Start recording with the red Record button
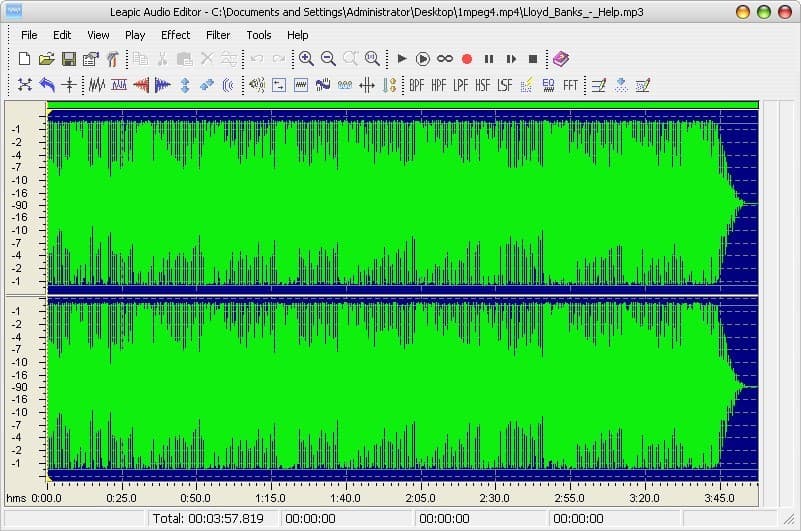 467,59
